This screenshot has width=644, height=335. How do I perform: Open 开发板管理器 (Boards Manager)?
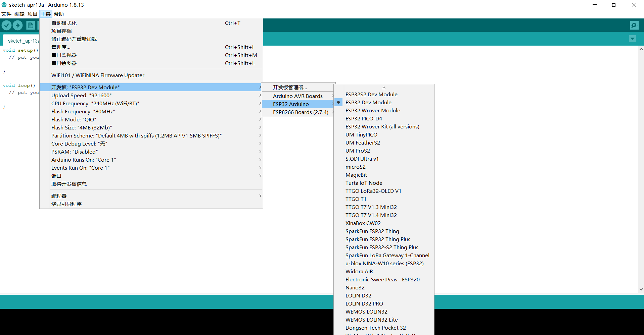[x=290, y=87]
